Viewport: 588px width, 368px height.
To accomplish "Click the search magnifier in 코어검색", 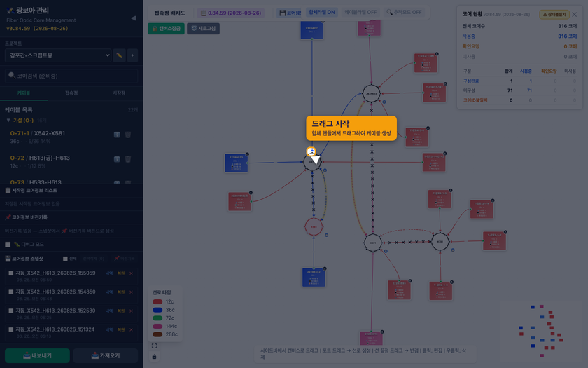I will 12,76.
